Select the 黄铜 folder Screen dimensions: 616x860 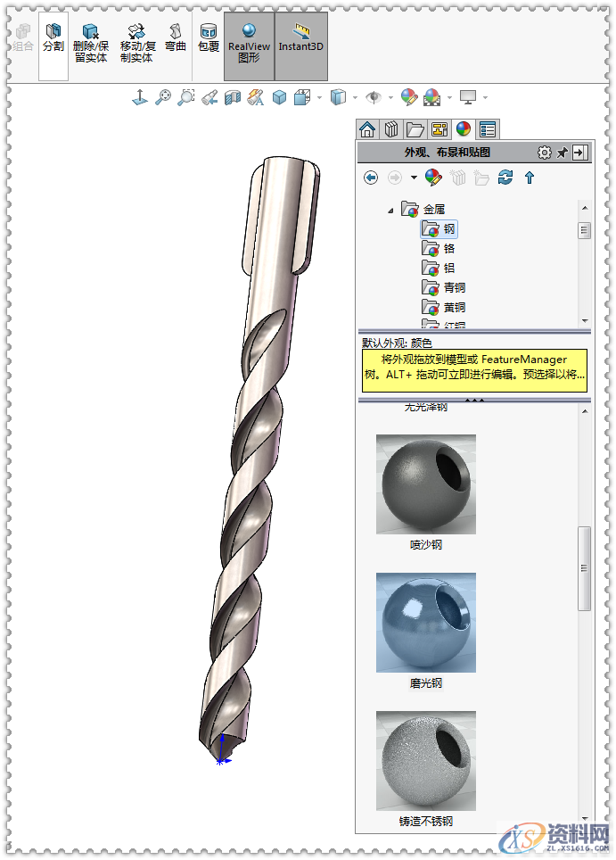[444, 307]
